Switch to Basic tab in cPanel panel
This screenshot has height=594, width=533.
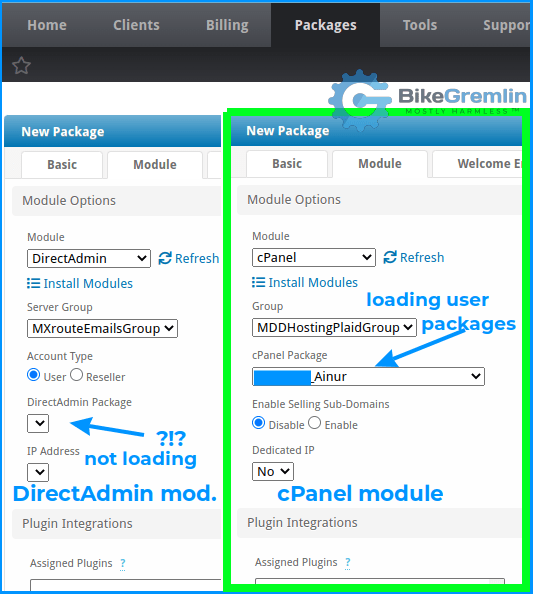[287, 164]
